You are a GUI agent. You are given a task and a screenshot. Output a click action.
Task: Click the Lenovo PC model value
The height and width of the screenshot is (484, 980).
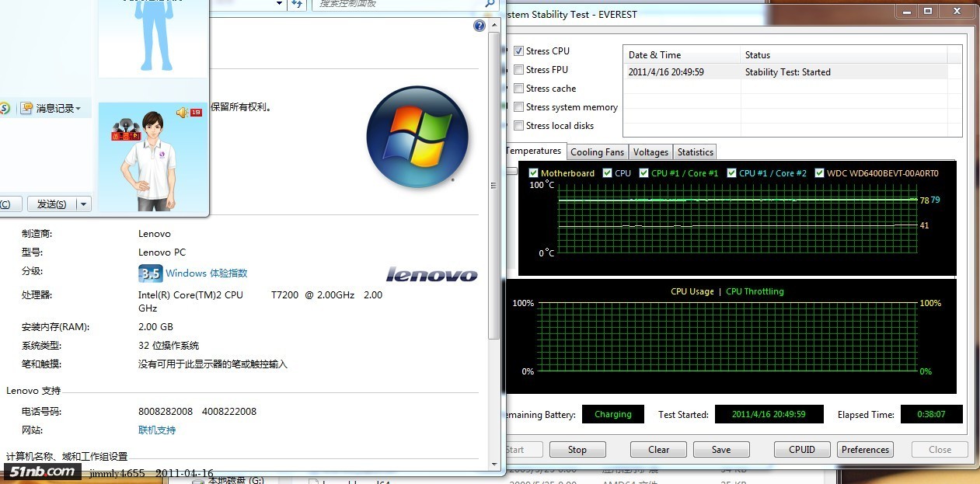(162, 252)
